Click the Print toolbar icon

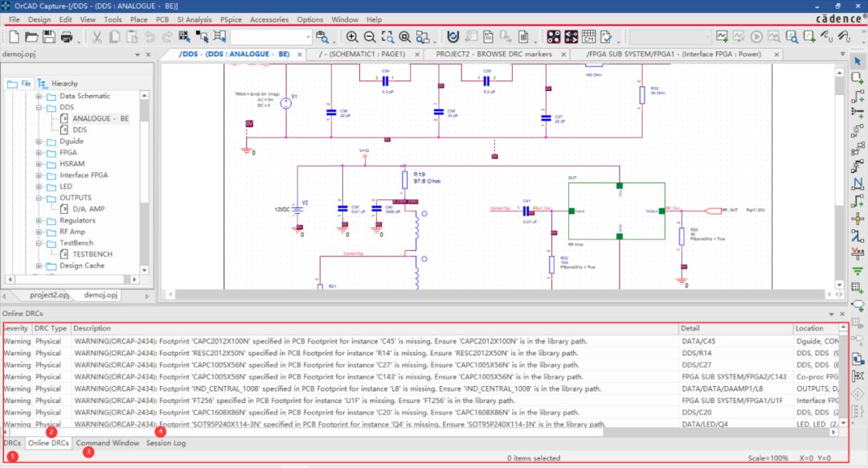[67, 37]
